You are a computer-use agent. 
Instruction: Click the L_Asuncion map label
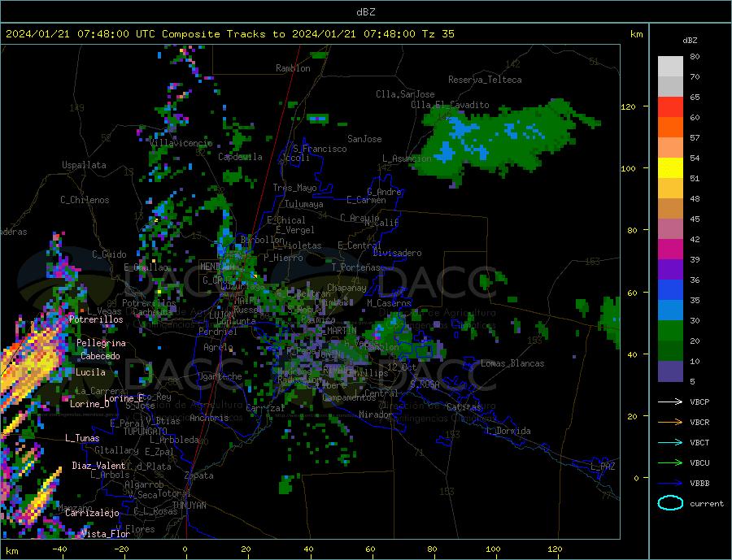pyautogui.click(x=407, y=158)
